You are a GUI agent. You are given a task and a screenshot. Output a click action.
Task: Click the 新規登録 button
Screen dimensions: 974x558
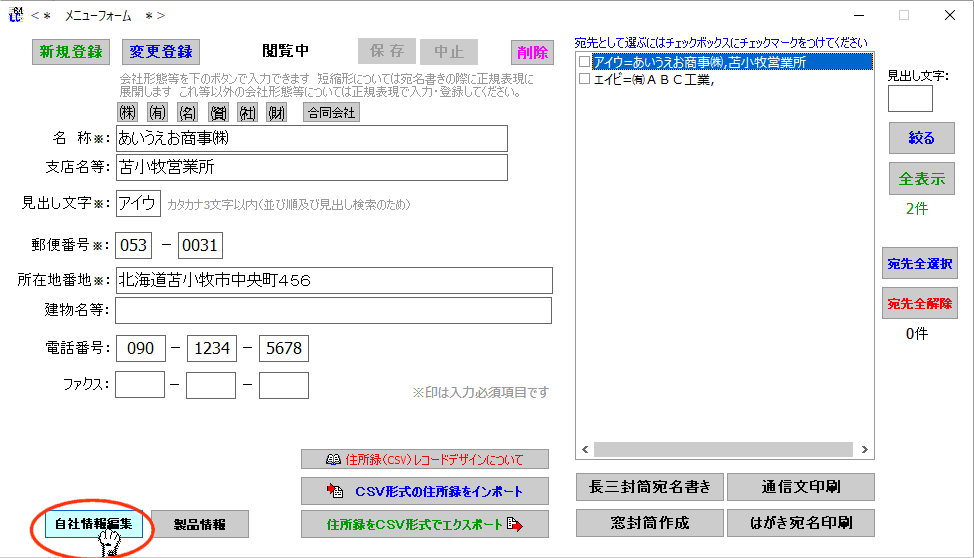tap(71, 52)
